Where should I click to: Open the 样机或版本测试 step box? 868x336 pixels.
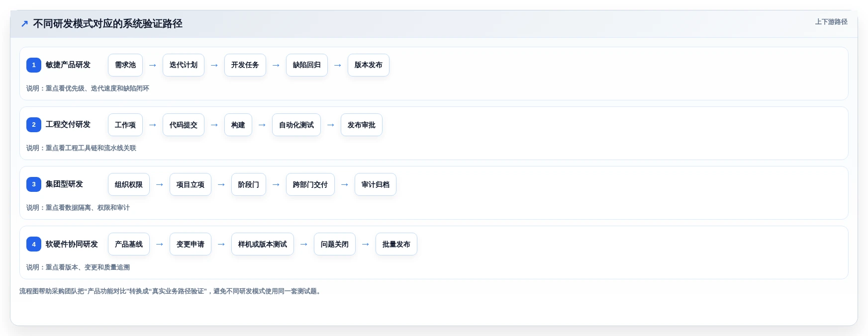(x=263, y=244)
